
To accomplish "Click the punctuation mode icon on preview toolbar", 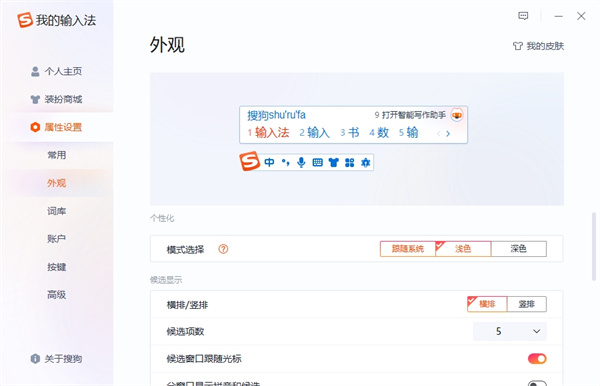I will (x=285, y=163).
